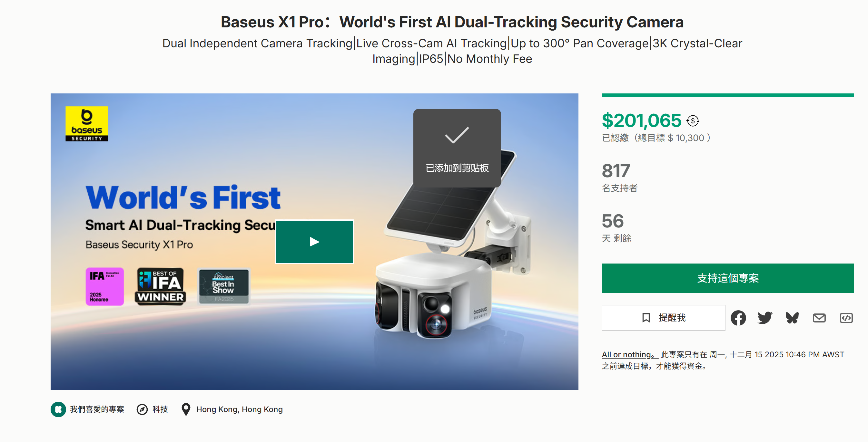This screenshot has height=442, width=868.
Task: Open the All or nothing link
Action: (x=627, y=354)
